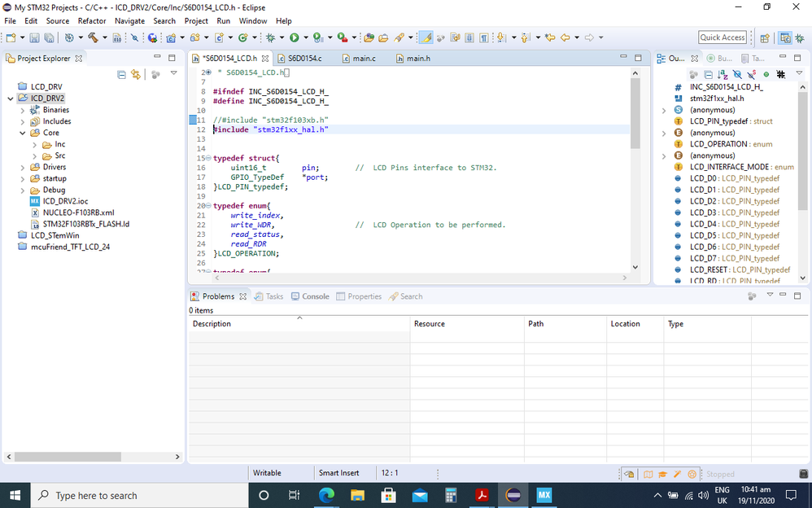Click the Debug bug toolbar icon

(270, 37)
